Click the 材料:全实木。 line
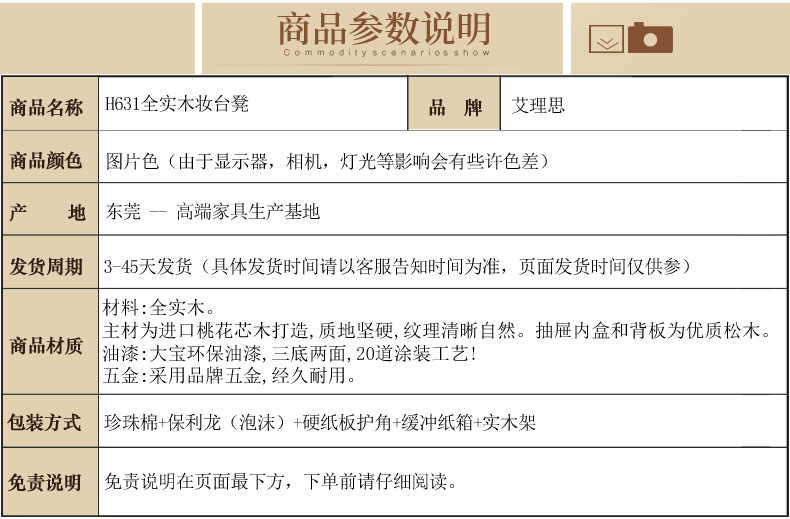Viewport: 790px width, 519px height. coord(159,307)
